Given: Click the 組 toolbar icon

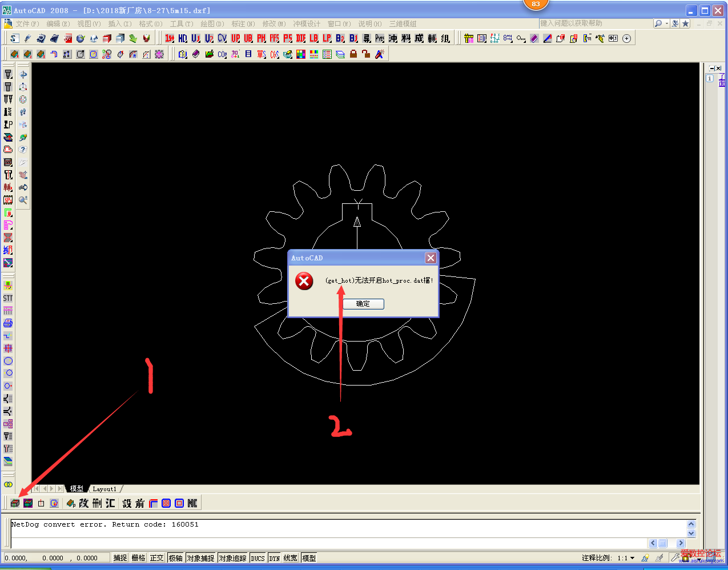Looking at the screenshot, I should tap(445, 38).
